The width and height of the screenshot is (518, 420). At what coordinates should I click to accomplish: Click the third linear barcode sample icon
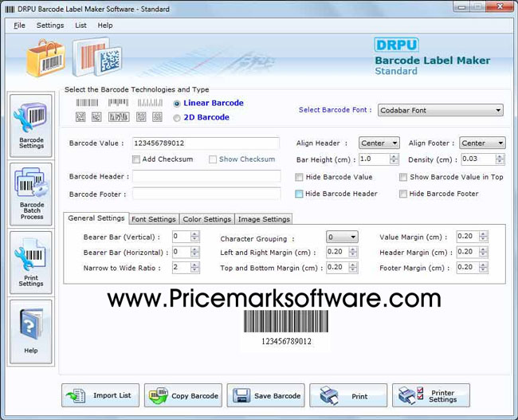pyautogui.click(x=150, y=103)
